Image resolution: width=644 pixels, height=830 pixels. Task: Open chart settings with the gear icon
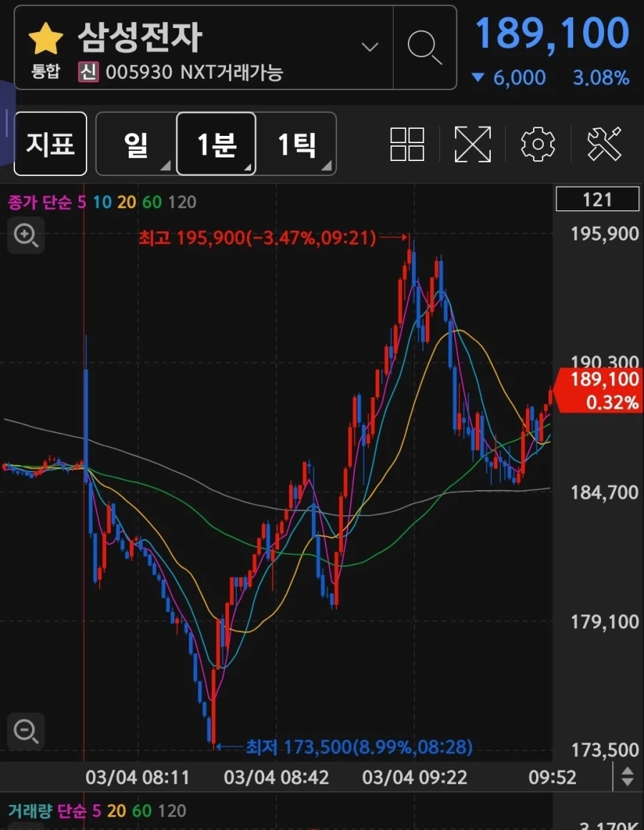coord(538,144)
